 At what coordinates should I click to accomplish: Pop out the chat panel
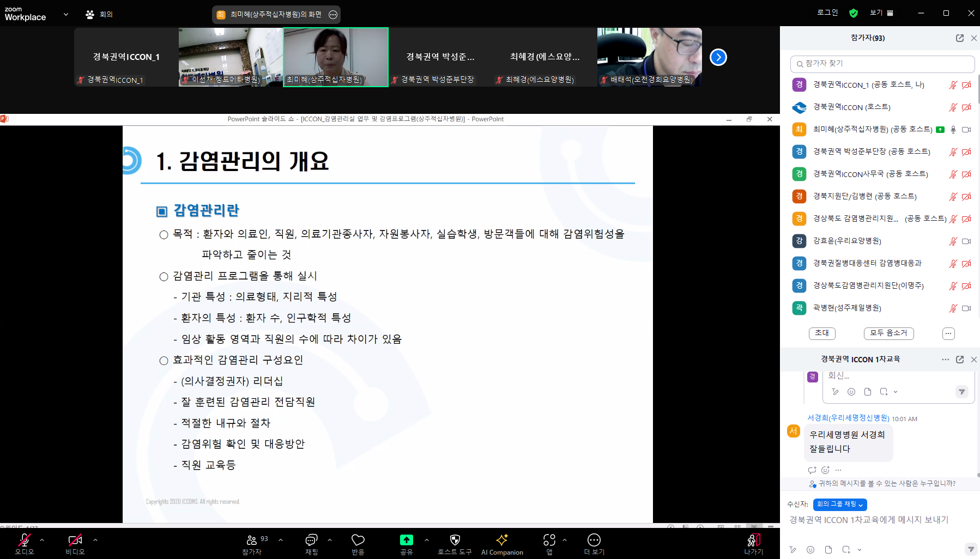coord(960,360)
